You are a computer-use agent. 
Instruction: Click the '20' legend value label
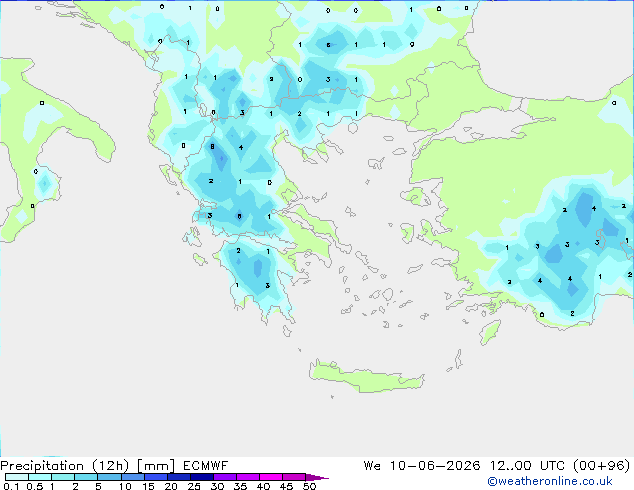point(171,486)
